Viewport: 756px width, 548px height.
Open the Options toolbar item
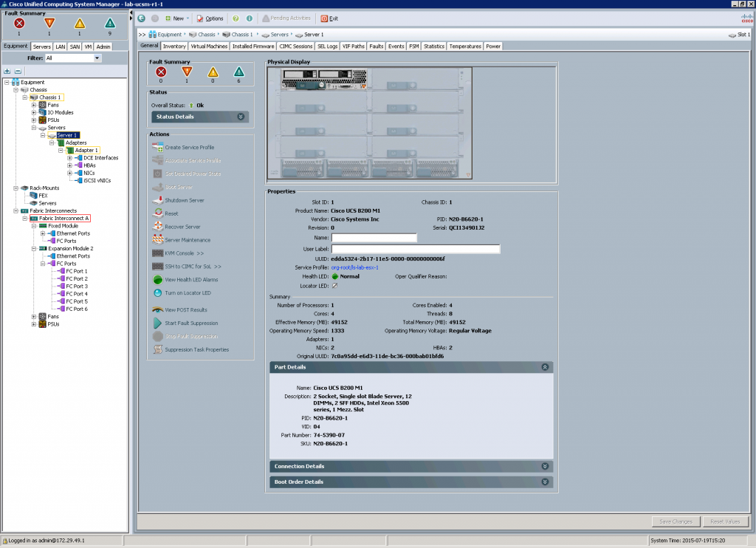coord(210,18)
